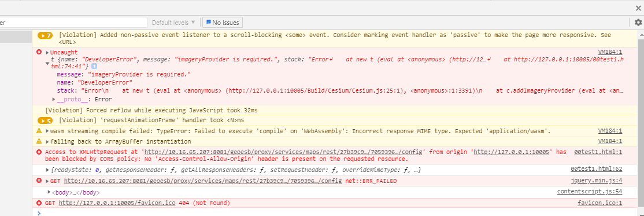Click warning icon beside falling back message
This screenshot has height=216, width=644.
39,141
